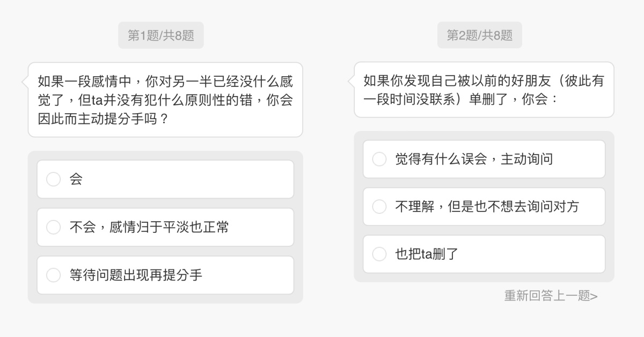Click the '第2题/共8题' progress label
This screenshot has height=337, width=644.
(479, 35)
